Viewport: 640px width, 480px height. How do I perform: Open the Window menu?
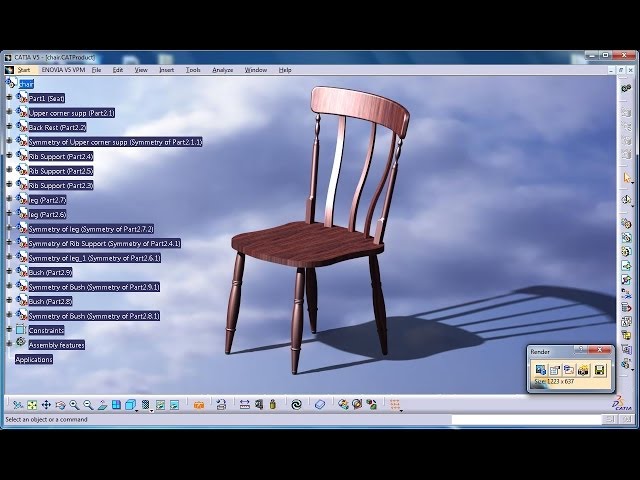[x=256, y=70]
